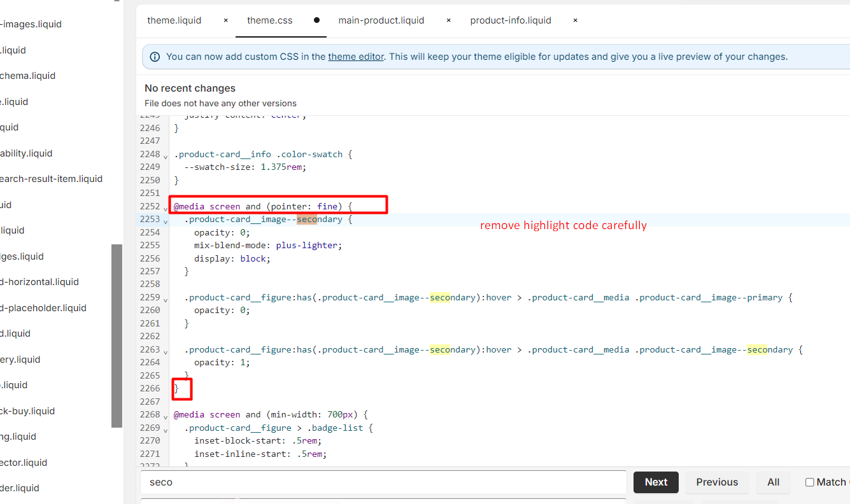Image resolution: width=850 pixels, height=504 pixels.
Task: Open the ck-buy.liquid file in sidebar
Action: 27,411
